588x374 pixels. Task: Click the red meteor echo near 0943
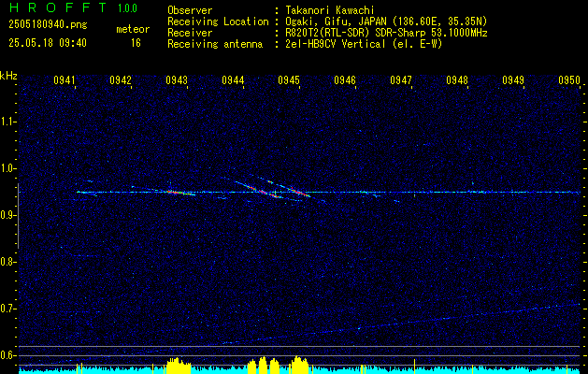173,192
